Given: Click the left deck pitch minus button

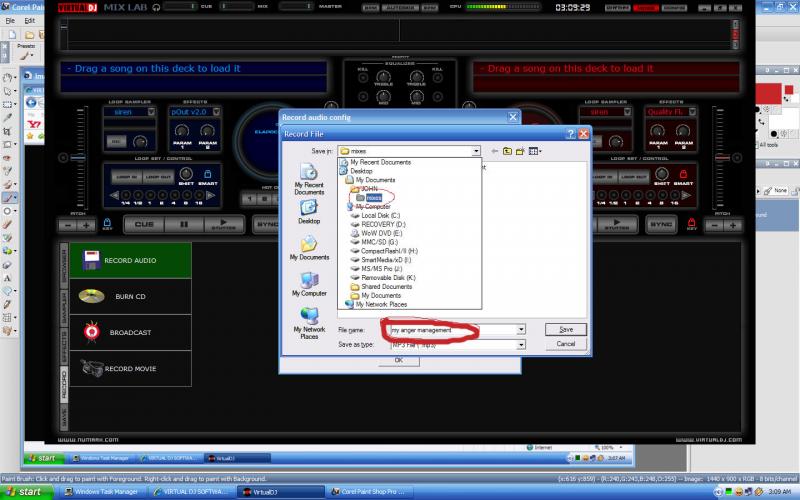Looking at the screenshot, I should [x=68, y=225].
